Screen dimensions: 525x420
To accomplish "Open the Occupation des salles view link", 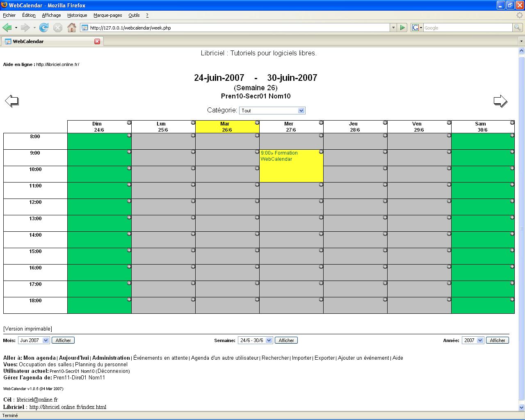I will point(45,365).
